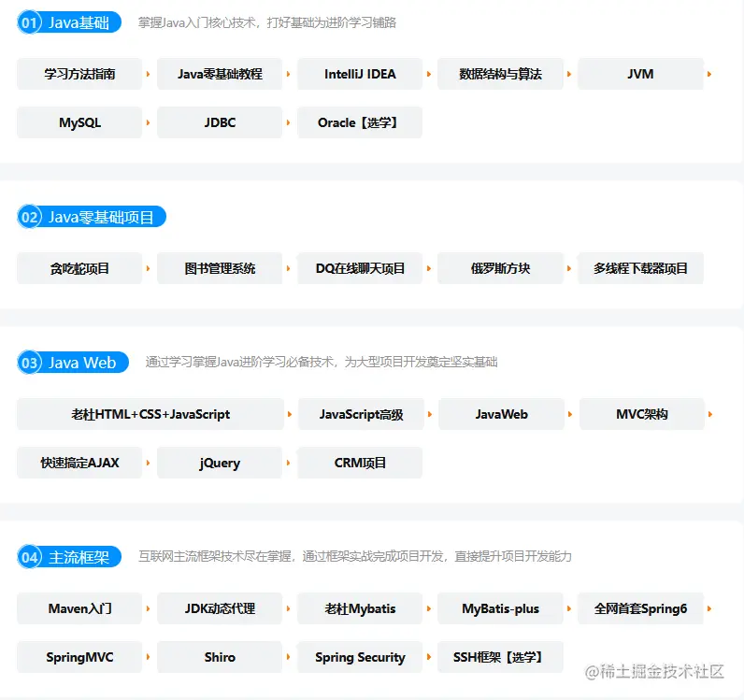Screen dimensions: 744x700
Task: Click orange arrow after 图书管理系统
Action: pos(288,268)
